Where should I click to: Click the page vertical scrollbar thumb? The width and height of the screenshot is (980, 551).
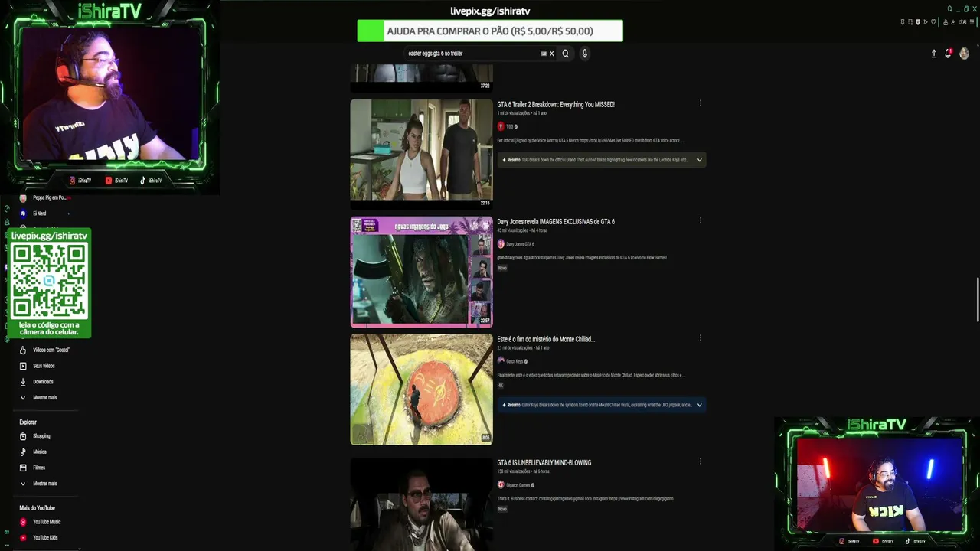click(x=977, y=301)
